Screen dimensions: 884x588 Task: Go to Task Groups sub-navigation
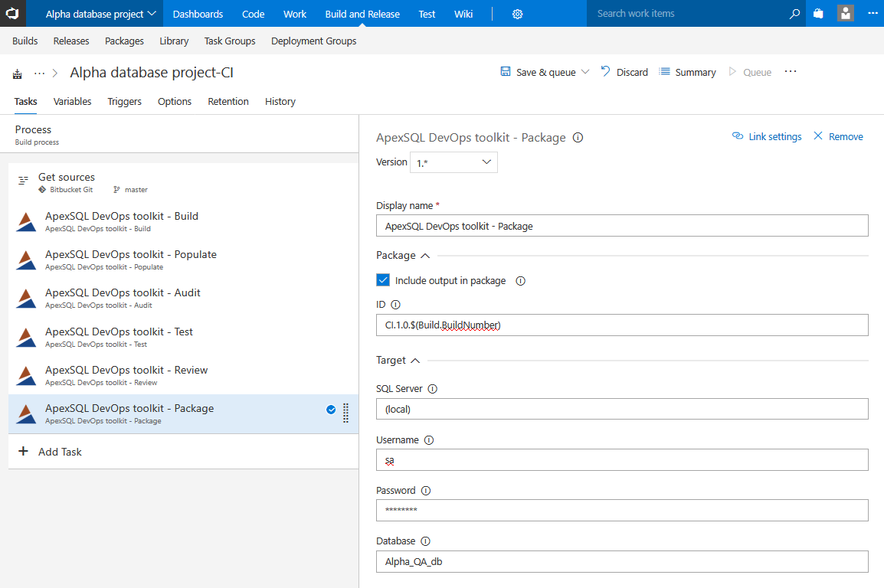pyautogui.click(x=230, y=41)
